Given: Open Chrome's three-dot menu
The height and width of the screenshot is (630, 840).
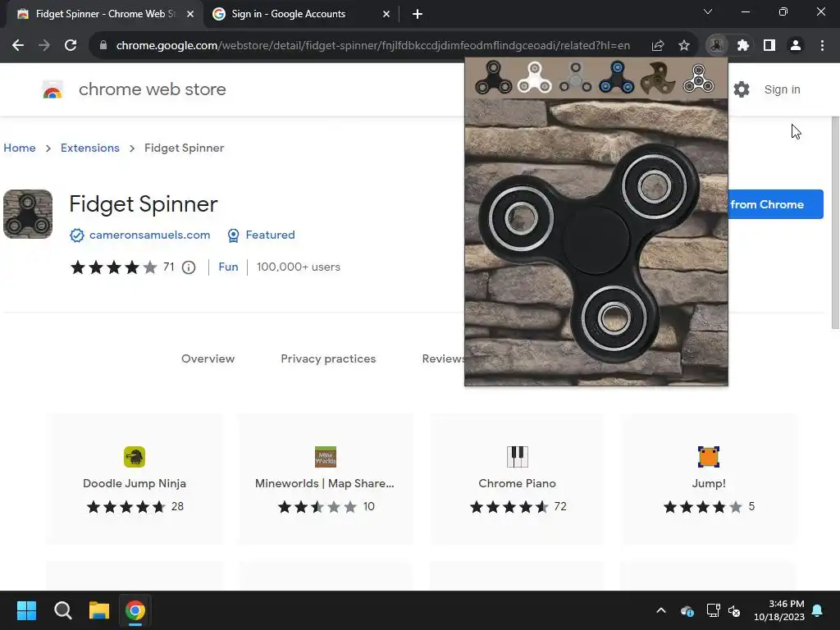Looking at the screenshot, I should 822,46.
